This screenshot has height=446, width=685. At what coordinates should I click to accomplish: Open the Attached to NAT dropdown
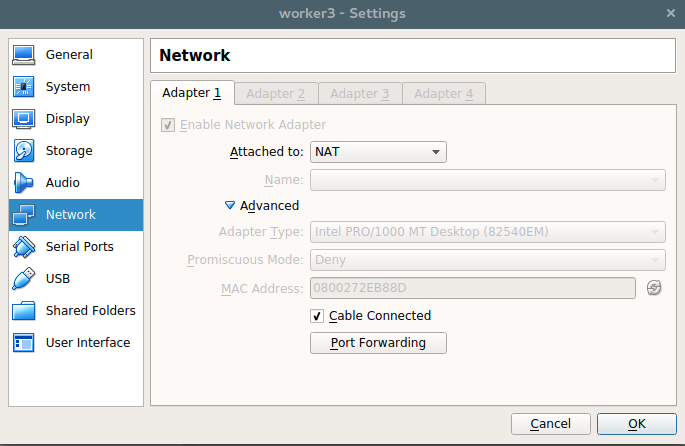378,152
